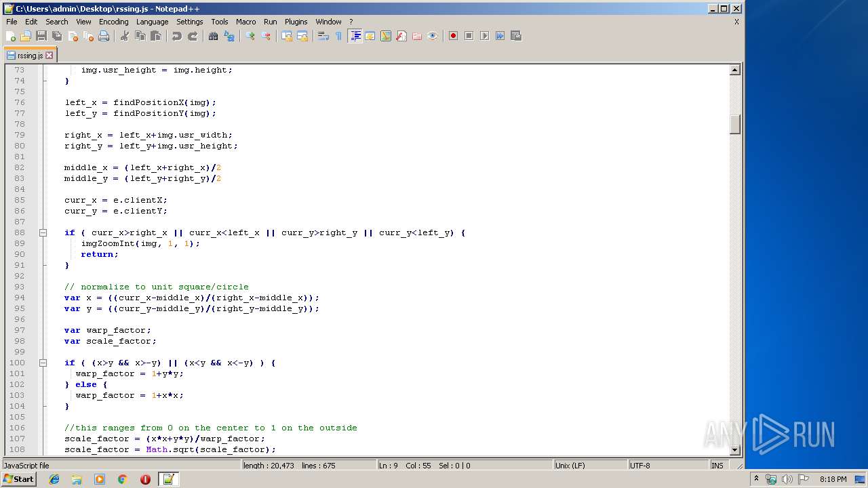Click the Open file toolbar icon
Viewport: 868px width, 488px height.
tap(26, 36)
